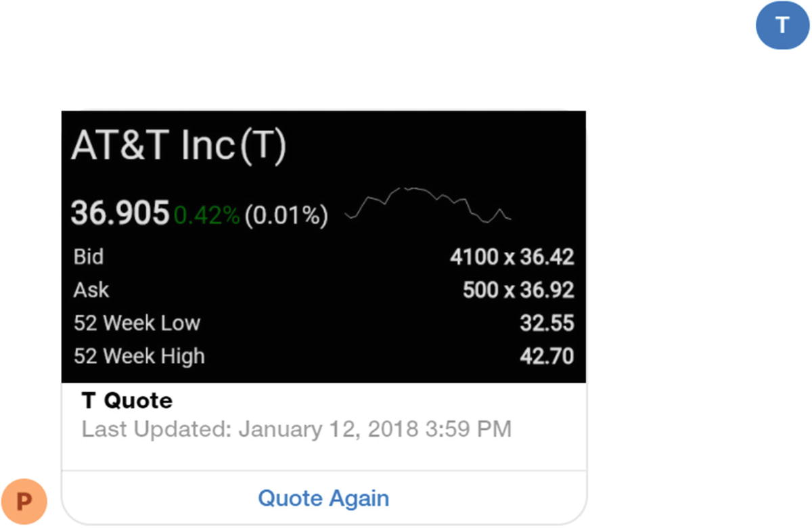Open the price sparkline chart

pos(428,204)
